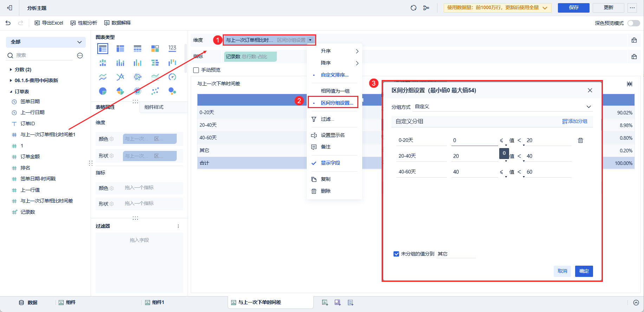Click the 其它 ungrouped name field

coord(456,254)
